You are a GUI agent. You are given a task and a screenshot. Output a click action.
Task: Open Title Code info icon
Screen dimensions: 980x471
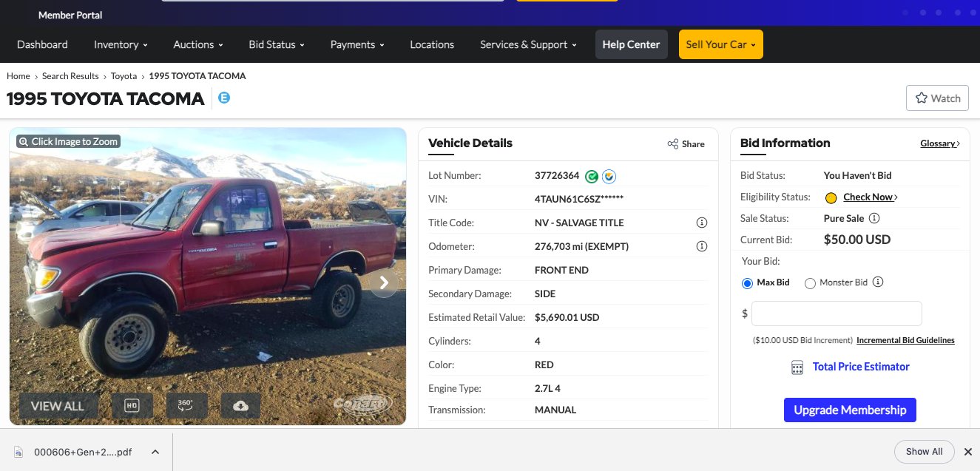(x=702, y=223)
